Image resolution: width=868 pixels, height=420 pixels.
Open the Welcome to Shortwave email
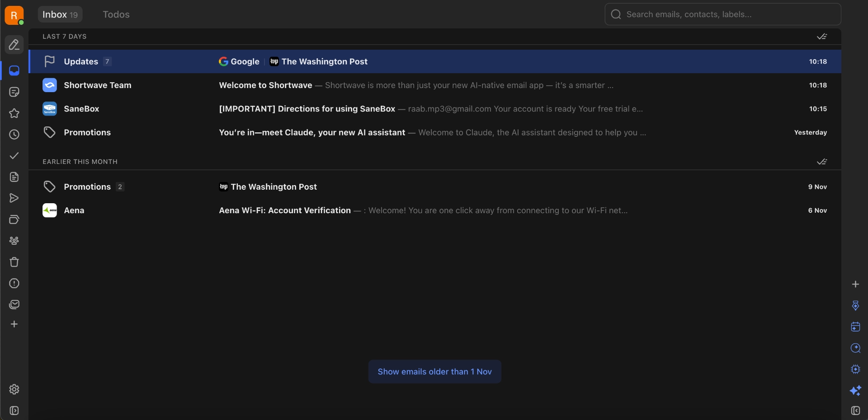435,85
